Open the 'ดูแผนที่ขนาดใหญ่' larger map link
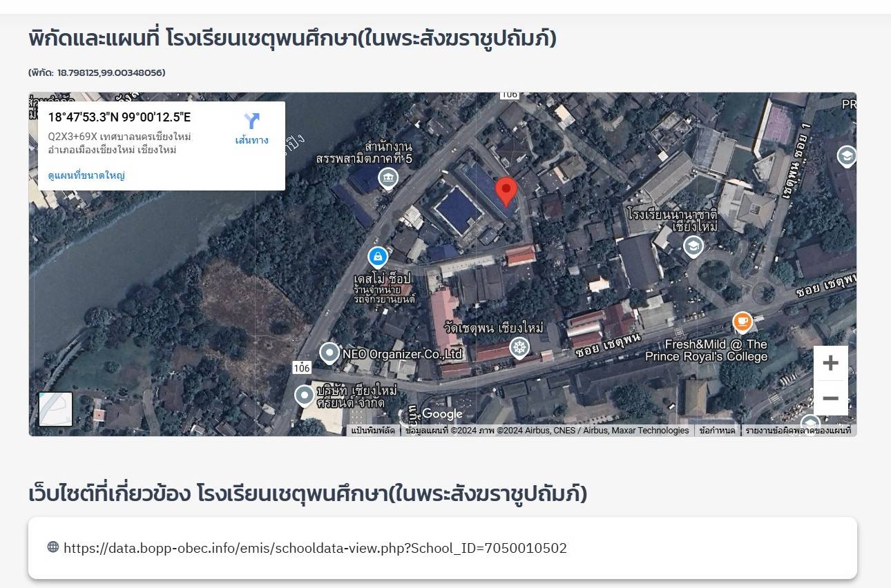Screen dimensions: 891x588 (86, 175)
